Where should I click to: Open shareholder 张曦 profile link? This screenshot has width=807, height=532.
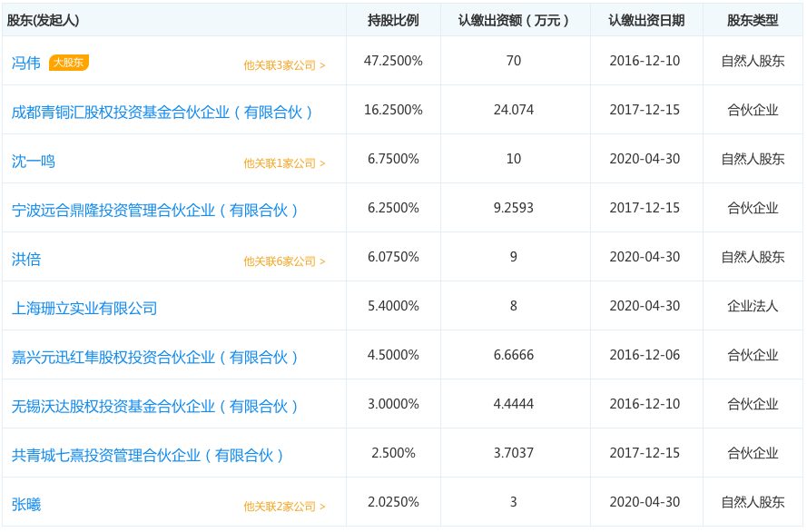pyautogui.click(x=25, y=504)
